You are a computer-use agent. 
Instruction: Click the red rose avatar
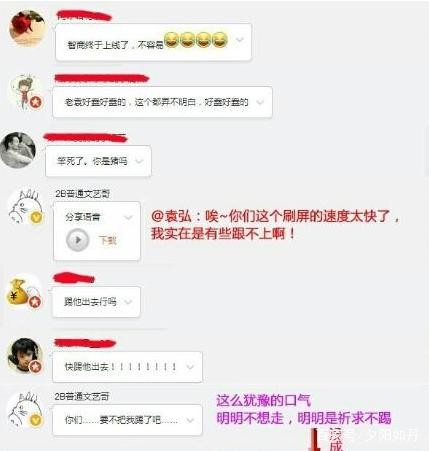pyautogui.click(x=27, y=28)
